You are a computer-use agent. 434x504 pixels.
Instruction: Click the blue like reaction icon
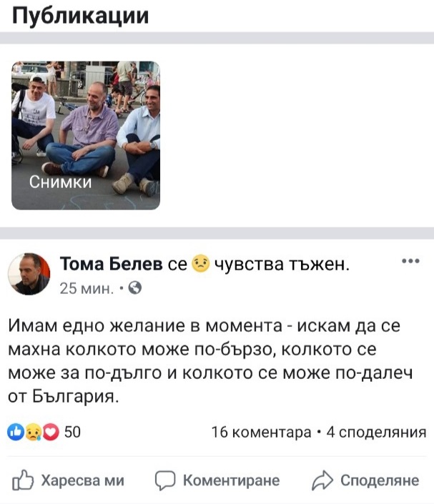(x=16, y=432)
